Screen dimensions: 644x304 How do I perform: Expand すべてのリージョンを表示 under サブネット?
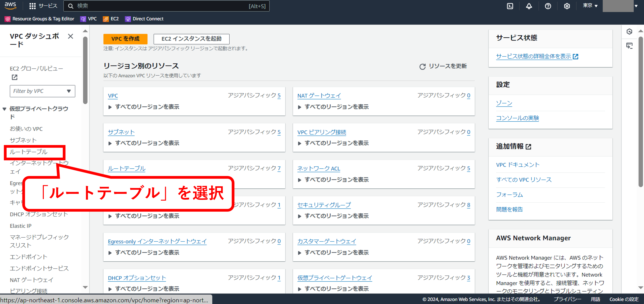pyautogui.click(x=144, y=143)
